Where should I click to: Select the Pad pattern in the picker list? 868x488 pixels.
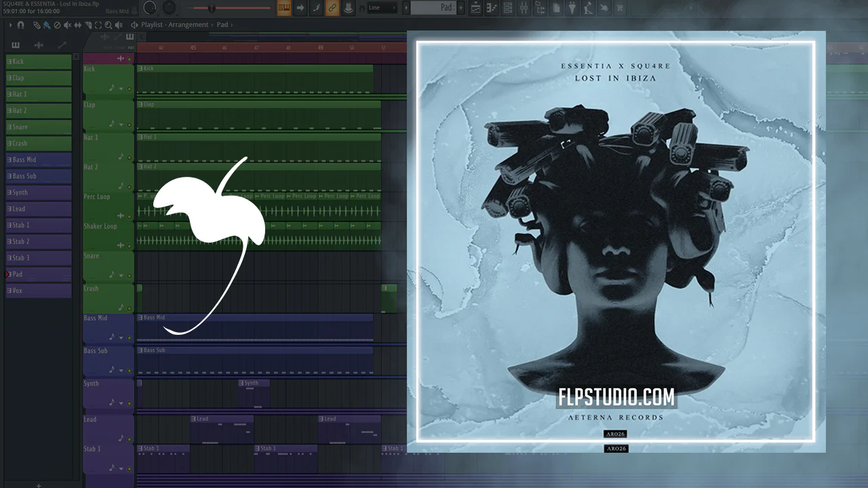pyautogui.click(x=39, y=274)
